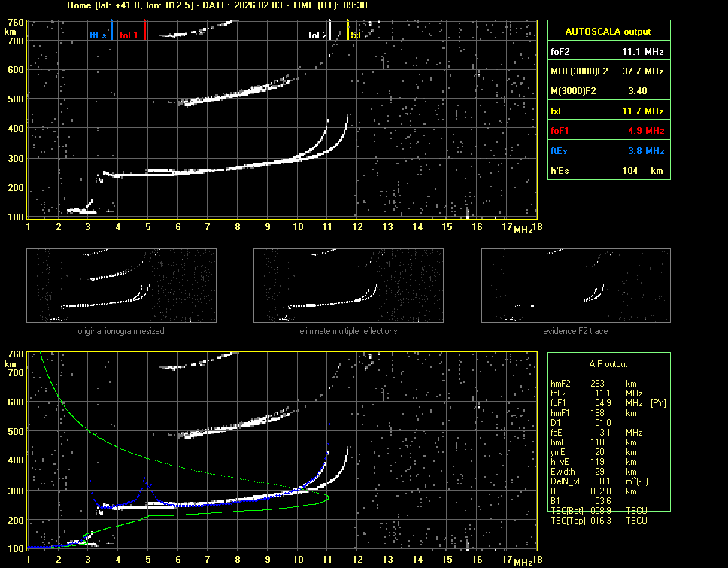This screenshot has width=728, height=568.
Task: Click the red foF1 marker label
Action: 129,35
